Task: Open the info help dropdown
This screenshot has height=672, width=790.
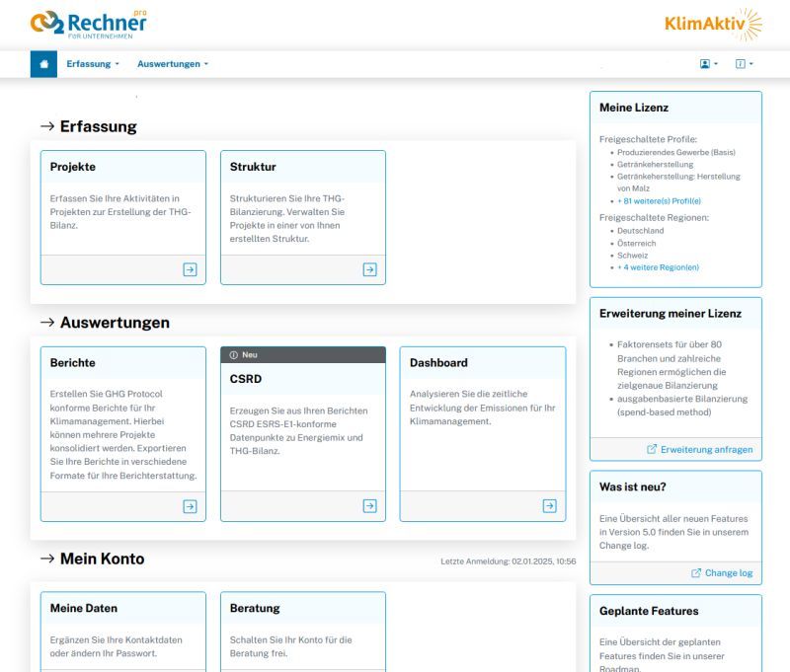Action: tap(744, 64)
